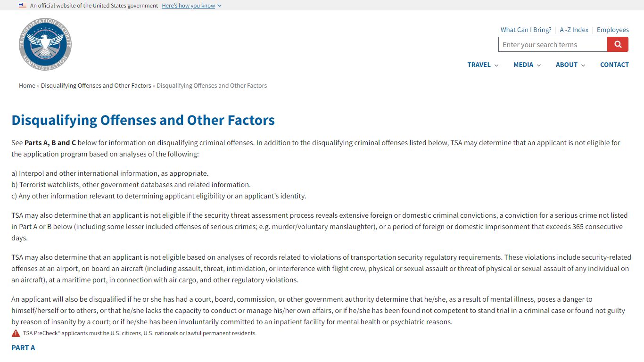644x362 pixels.
Task: Click the PART A heading
Action: 23,347
